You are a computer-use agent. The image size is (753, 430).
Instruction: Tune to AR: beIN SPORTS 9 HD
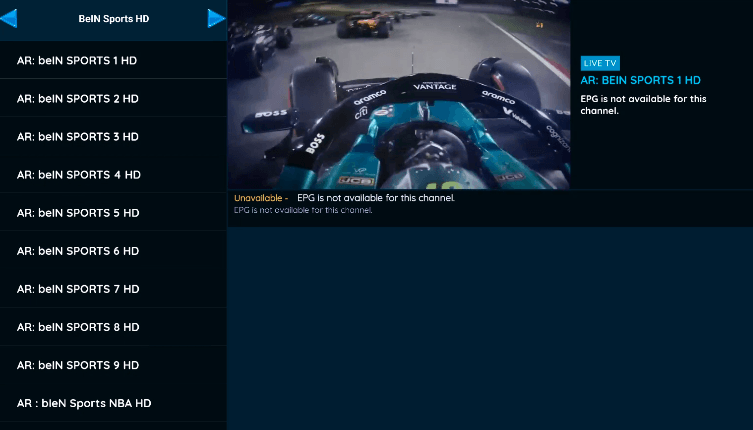coord(113,365)
